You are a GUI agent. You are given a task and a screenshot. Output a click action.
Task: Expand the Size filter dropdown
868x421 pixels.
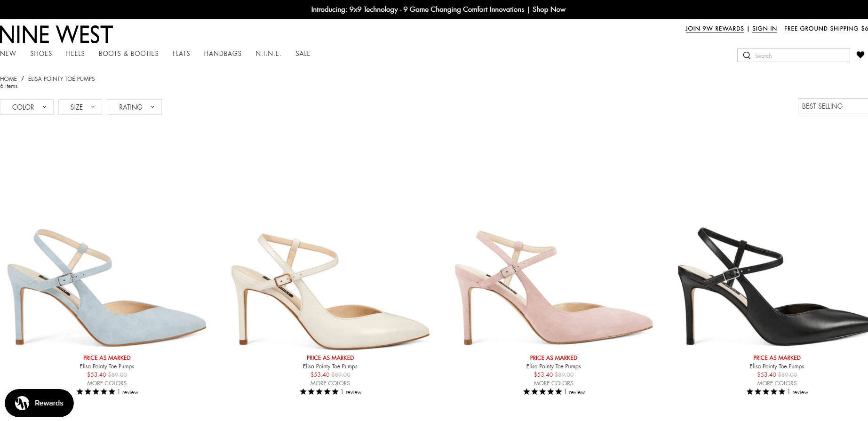[x=80, y=107]
